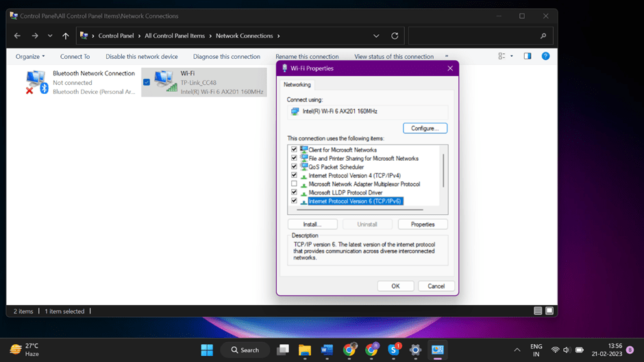The image size is (644, 362).
Task: Cancel the Wi-Fi Properties dialog
Action: (x=436, y=286)
